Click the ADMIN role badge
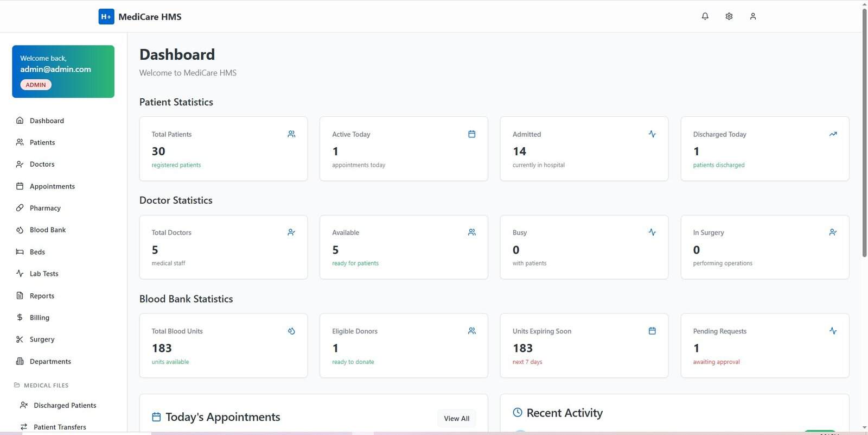 coord(36,85)
